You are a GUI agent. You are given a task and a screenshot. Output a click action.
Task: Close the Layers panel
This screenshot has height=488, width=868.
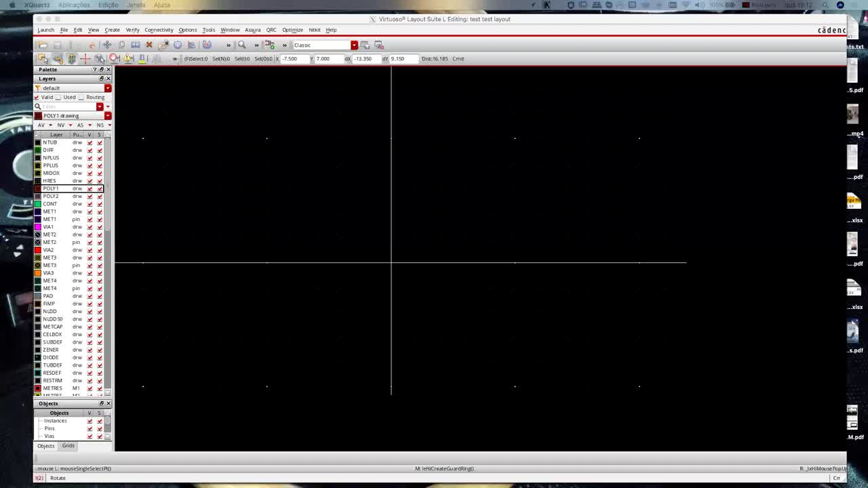108,79
